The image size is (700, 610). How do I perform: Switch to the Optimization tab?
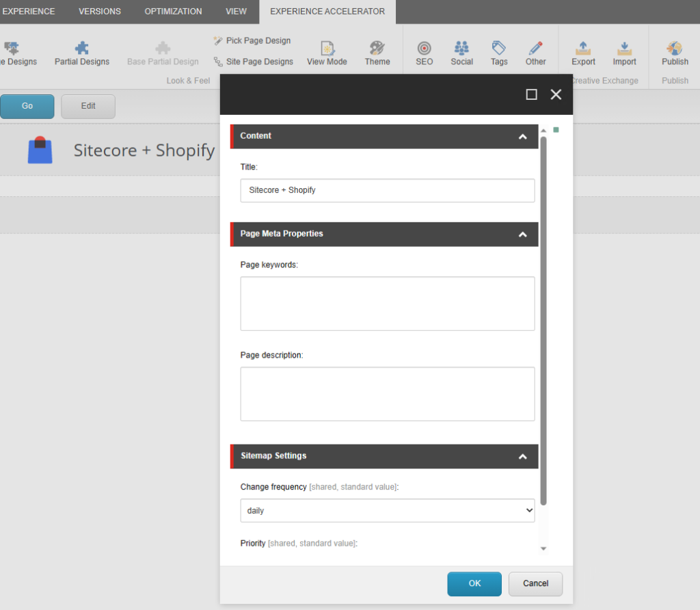pyautogui.click(x=173, y=12)
